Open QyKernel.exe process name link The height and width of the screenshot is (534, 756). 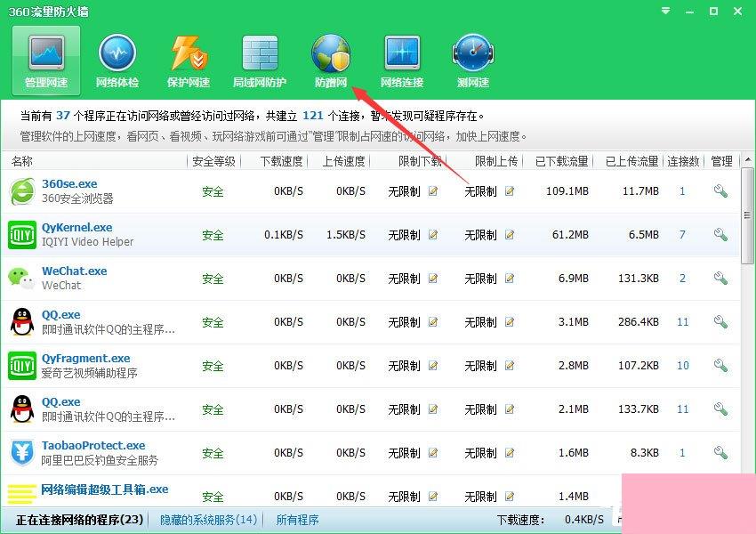(x=77, y=227)
